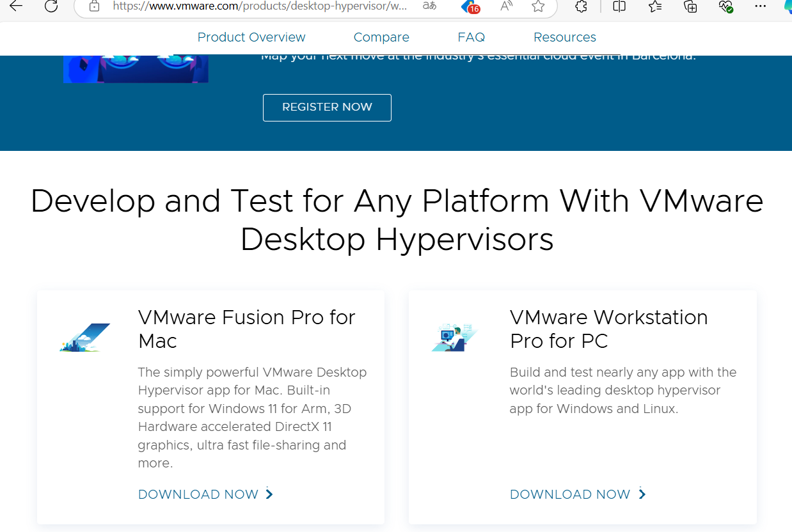Open the Resources tab
Screen dimensions: 792x532
[x=565, y=37]
